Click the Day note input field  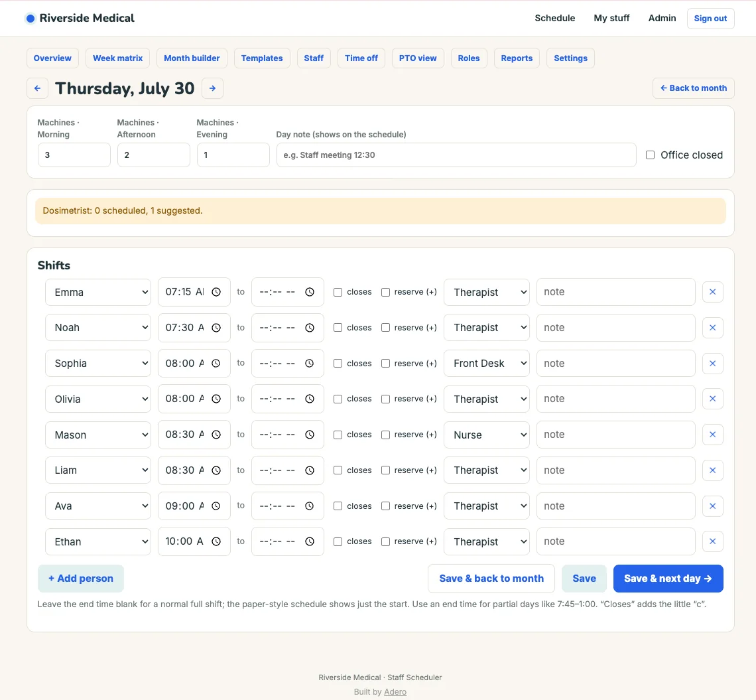click(x=456, y=155)
